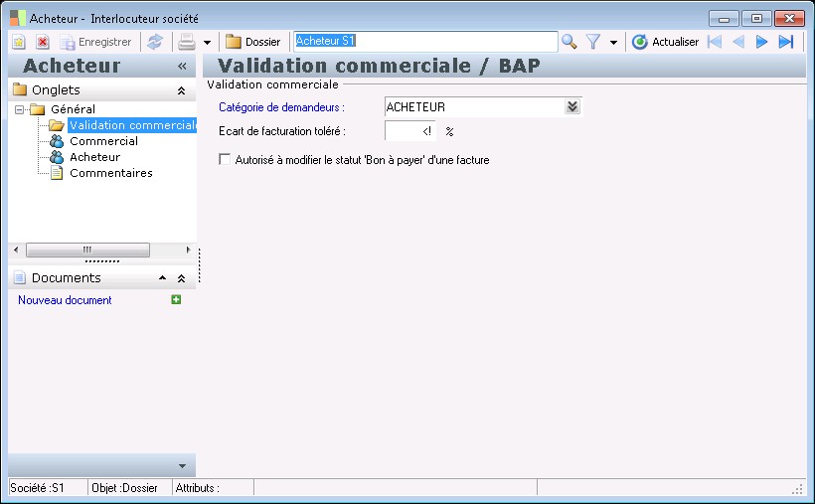
Task: Click the refresh arrows icon in toolbar
Action: (x=155, y=42)
